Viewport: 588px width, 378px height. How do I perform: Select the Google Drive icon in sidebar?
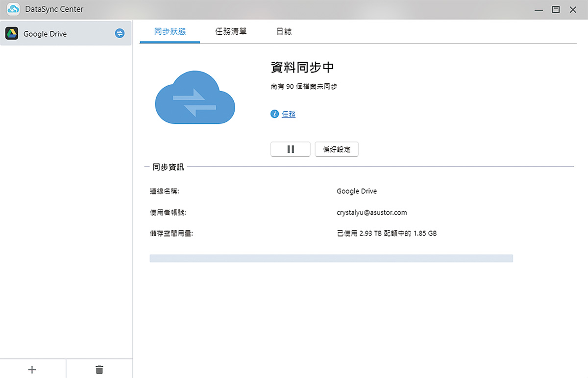pos(11,33)
